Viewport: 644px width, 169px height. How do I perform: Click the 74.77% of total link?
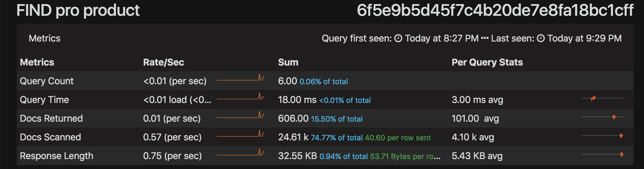pos(337,138)
